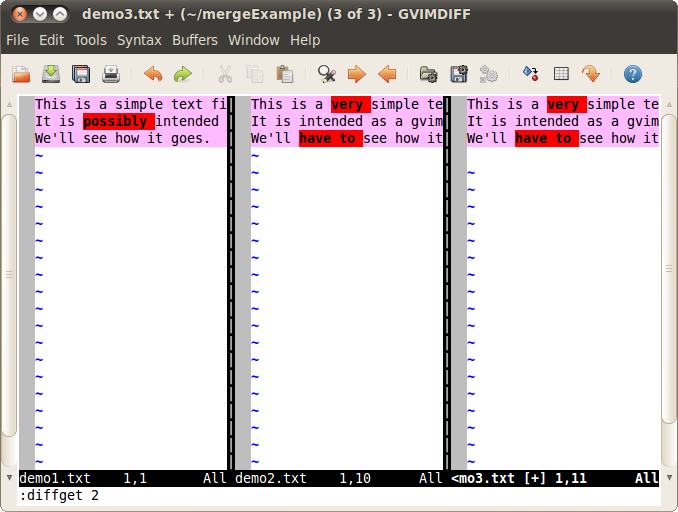Open the Syntax menu
Screen dimensions: 678x512
click(x=139, y=40)
